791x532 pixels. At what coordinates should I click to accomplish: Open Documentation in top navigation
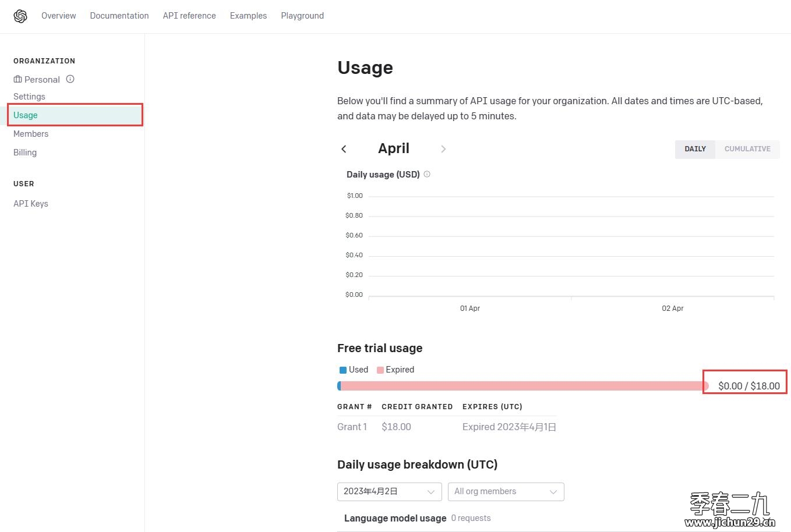coord(119,16)
